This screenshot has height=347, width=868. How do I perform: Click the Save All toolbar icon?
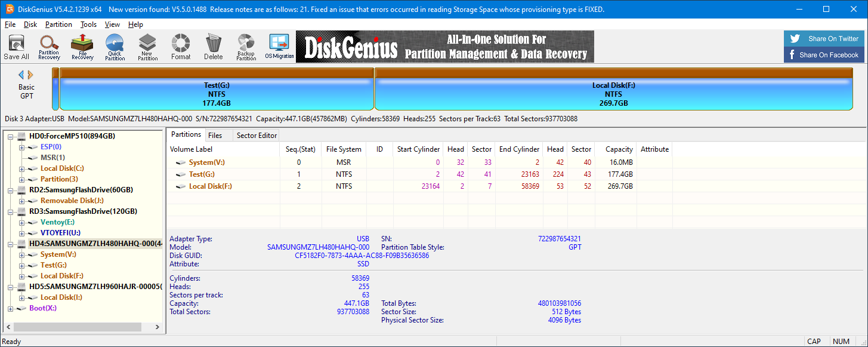16,47
